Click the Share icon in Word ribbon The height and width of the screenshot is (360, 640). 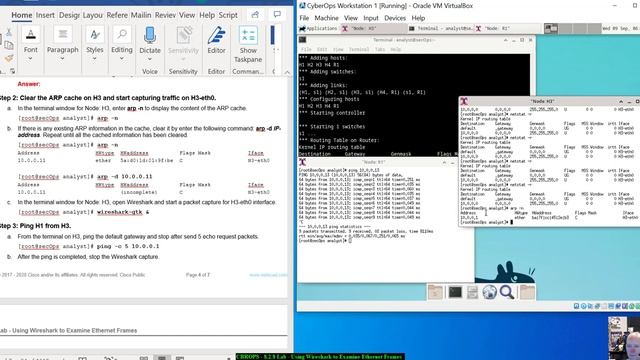(255, 15)
